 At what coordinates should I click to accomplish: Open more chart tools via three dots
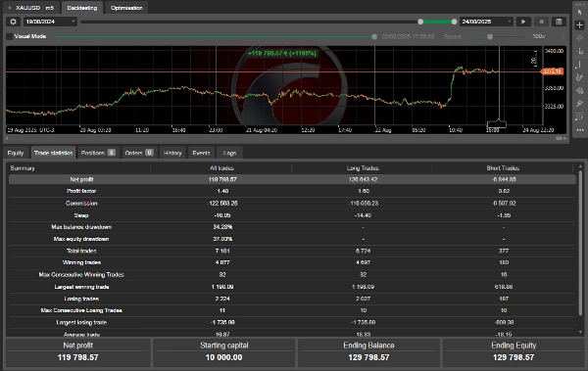(x=580, y=130)
